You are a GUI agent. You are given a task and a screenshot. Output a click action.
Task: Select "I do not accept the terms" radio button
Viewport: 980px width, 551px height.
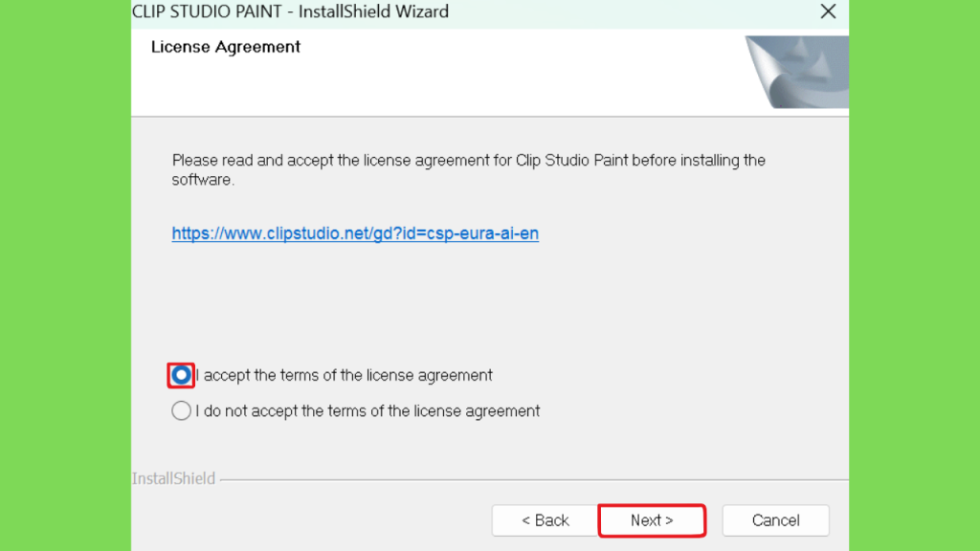(x=181, y=411)
